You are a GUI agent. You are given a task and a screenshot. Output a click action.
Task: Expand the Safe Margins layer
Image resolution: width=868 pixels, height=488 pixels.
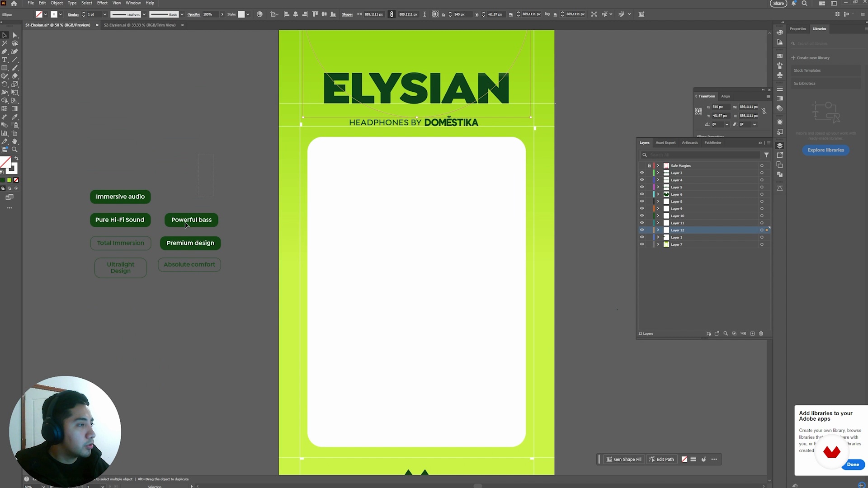[658, 166]
